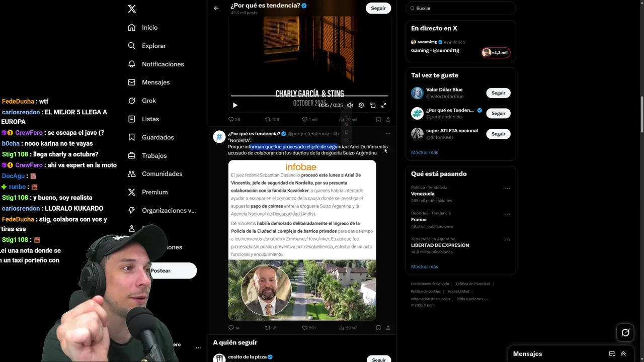Follow cosito de la pizza
The height and width of the screenshot is (362, 644).
tap(378, 359)
